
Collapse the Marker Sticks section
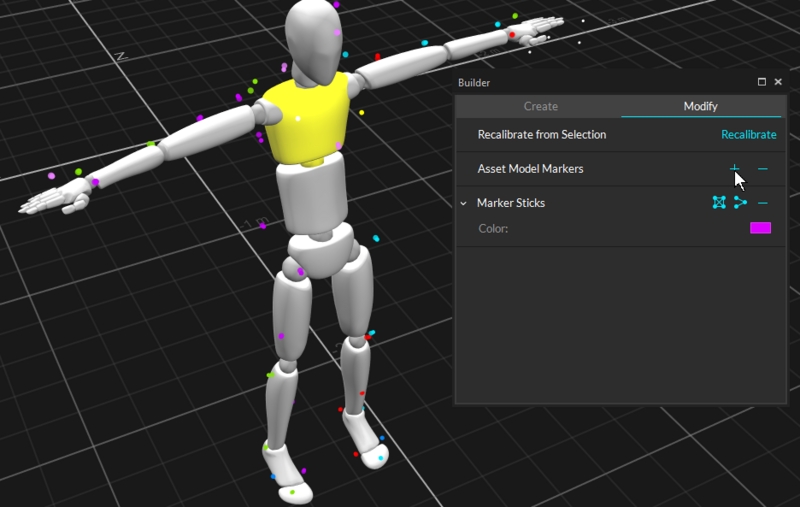pyautogui.click(x=464, y=203)
